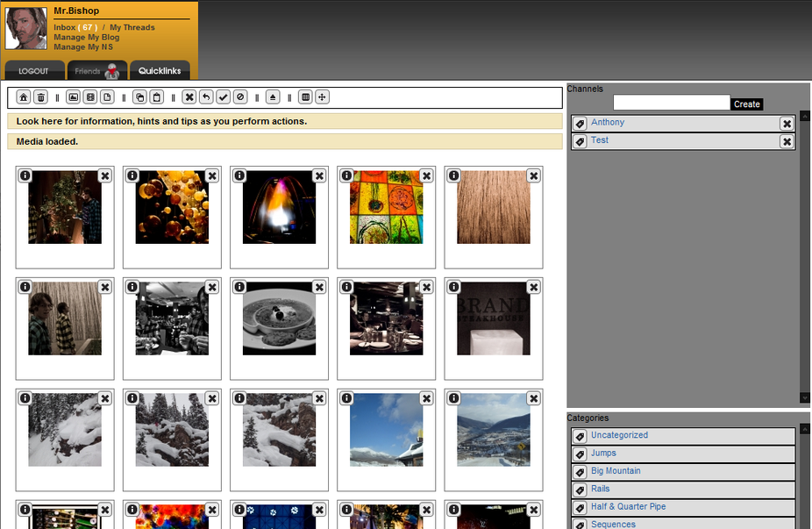Select the two people by curtain thumbnail
The height and width of the screenshot is (529, 812).
point(65,318)
